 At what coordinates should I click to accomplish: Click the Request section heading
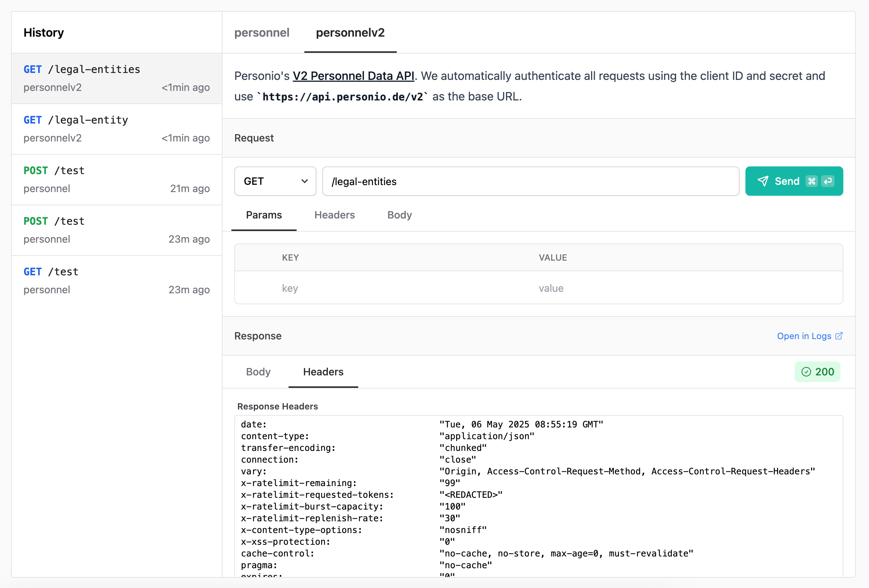pyautogui.click(x=254, y=138)
